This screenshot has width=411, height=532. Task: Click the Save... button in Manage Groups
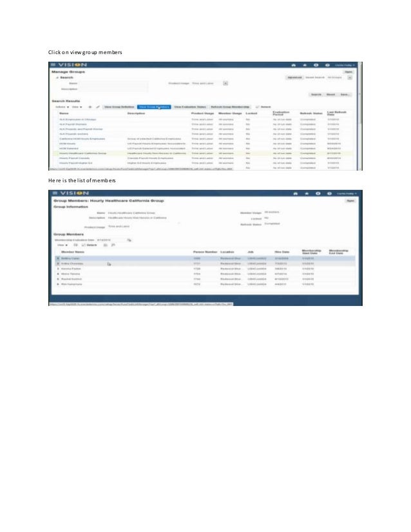pyautogui.click(x=345, y=95)
